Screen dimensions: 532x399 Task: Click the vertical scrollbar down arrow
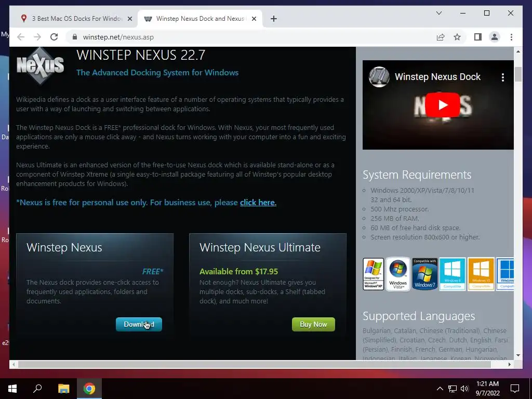[518, 355]
